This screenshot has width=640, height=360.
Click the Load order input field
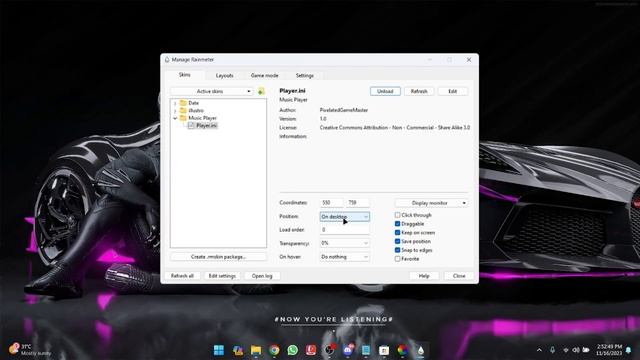344,230
